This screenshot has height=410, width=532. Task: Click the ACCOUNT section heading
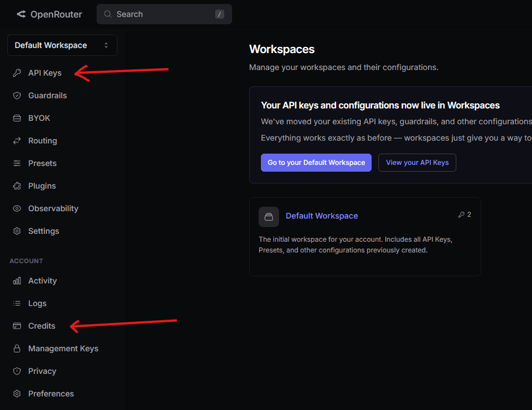point(26,261)
